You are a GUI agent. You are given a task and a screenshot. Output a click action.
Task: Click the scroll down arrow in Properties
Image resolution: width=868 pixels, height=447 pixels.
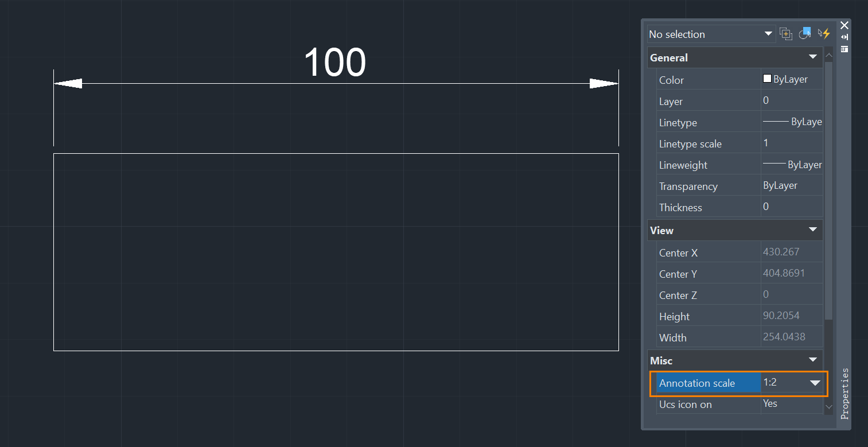tap(828, 407)
